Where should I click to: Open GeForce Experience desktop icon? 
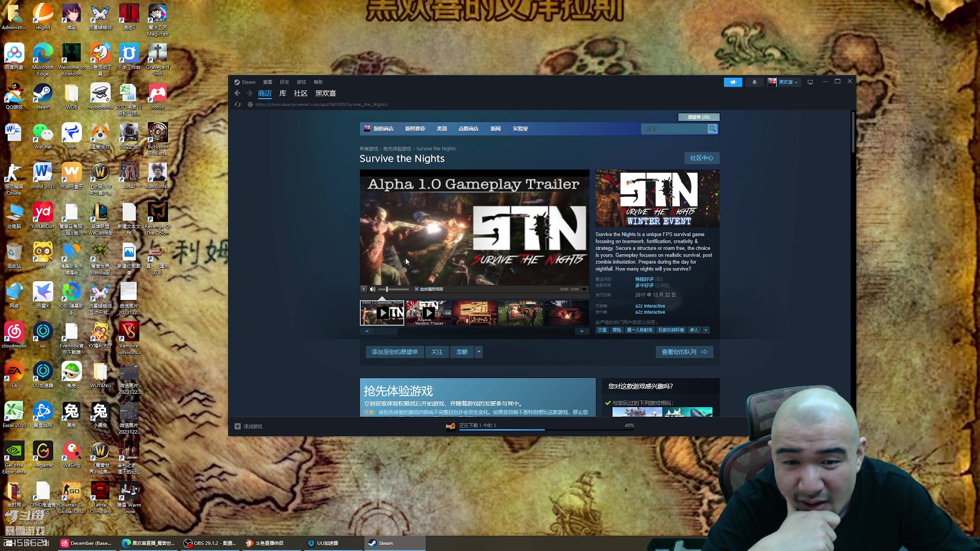tap(14, 458)
